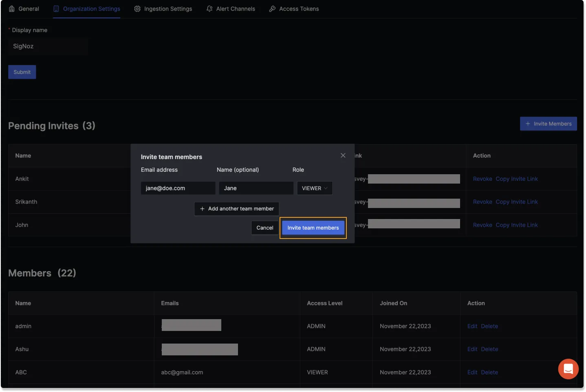This screenshot has width=586, height=392.
Task: Click Access Level column header
Action: pyautogui.click(x=324, y=303)
